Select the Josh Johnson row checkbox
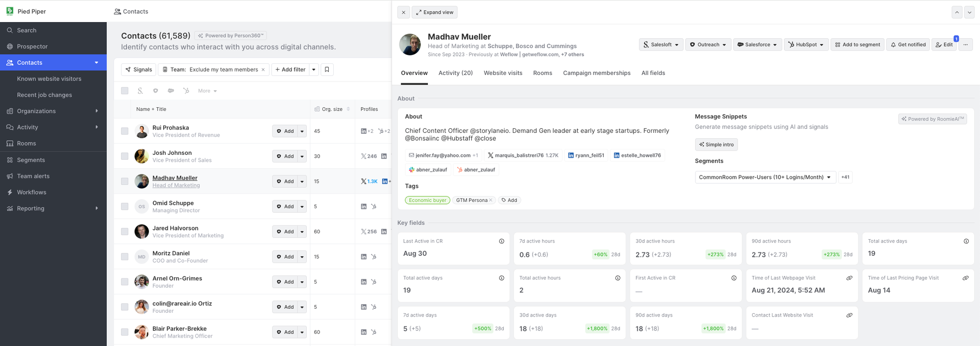Image resolution: width=980 pixels, height=346 pixels. 124,156
